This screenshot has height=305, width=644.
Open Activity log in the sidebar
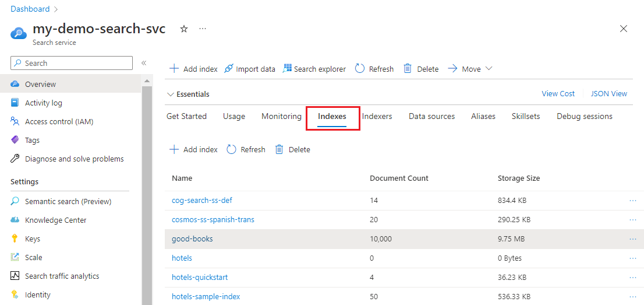[x=43, y=103]
